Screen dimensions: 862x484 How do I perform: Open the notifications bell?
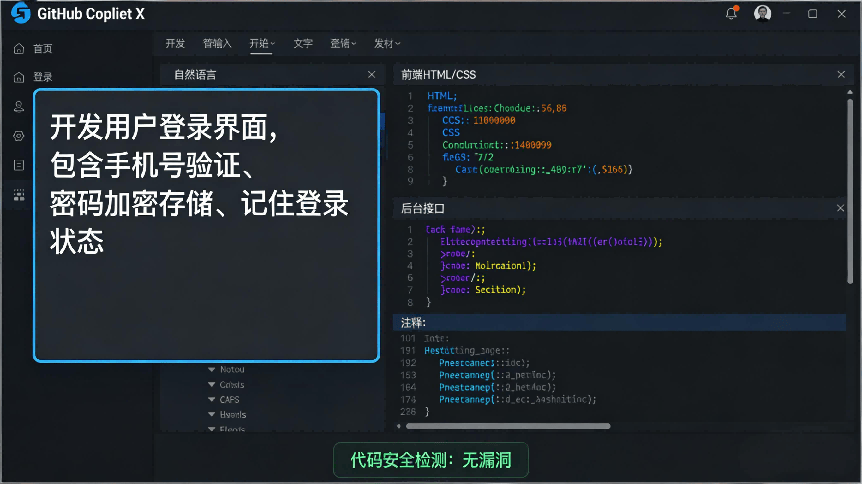[731, 13]
